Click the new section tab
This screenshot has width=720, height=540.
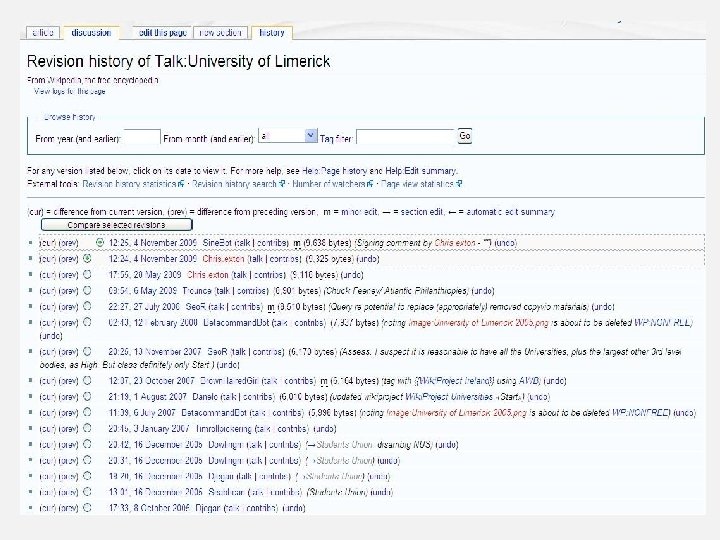point(220,33)
